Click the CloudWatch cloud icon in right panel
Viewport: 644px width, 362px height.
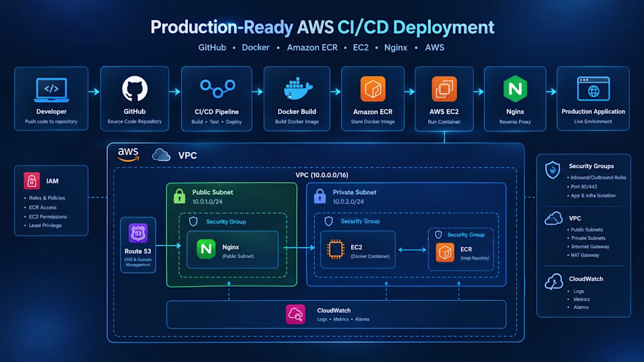coord(554,282)
